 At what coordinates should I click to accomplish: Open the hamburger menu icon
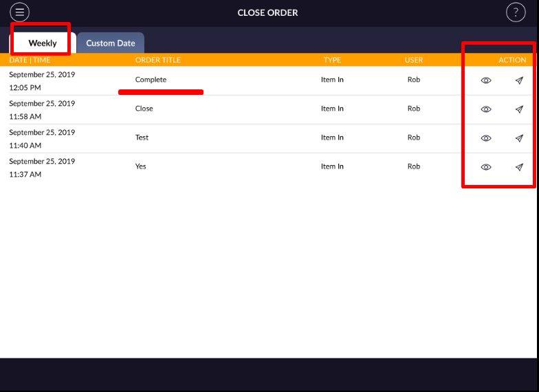[20, 12]
